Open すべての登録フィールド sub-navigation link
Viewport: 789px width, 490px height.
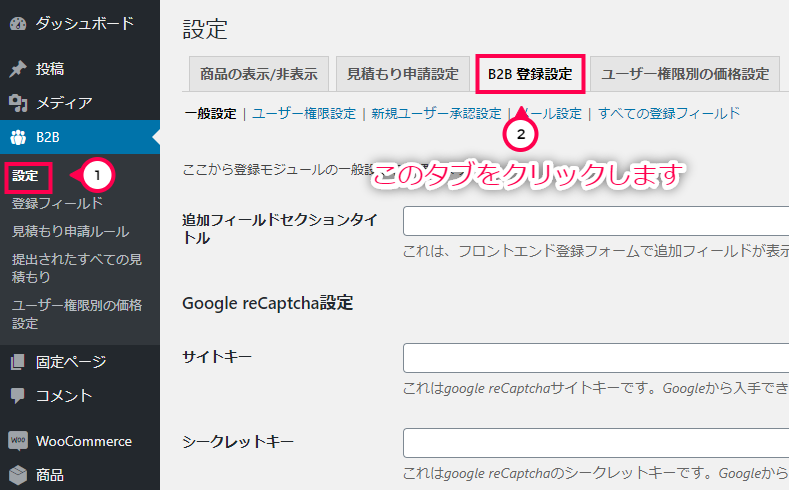[x=669, y=113]
